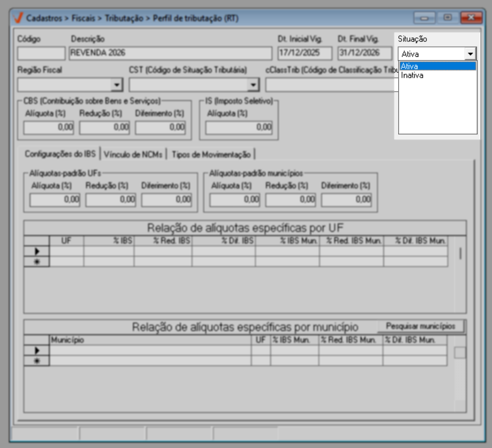
Task: Click the cClassTrib input field
Action: 331,85
